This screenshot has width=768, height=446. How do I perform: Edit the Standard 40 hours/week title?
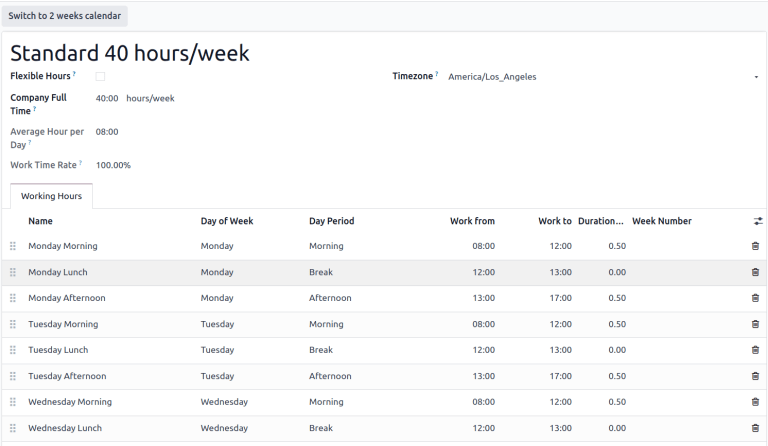[x=130, y=53]
